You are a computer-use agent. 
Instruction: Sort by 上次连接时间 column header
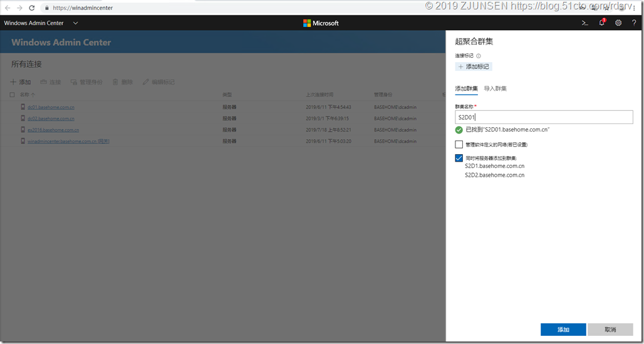[319, 95]
